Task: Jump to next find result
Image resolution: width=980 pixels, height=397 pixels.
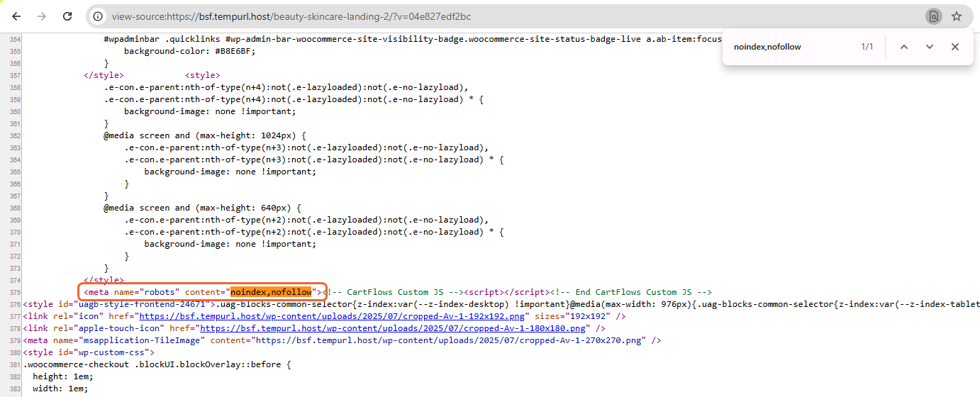Action: [x=930, y=47]
